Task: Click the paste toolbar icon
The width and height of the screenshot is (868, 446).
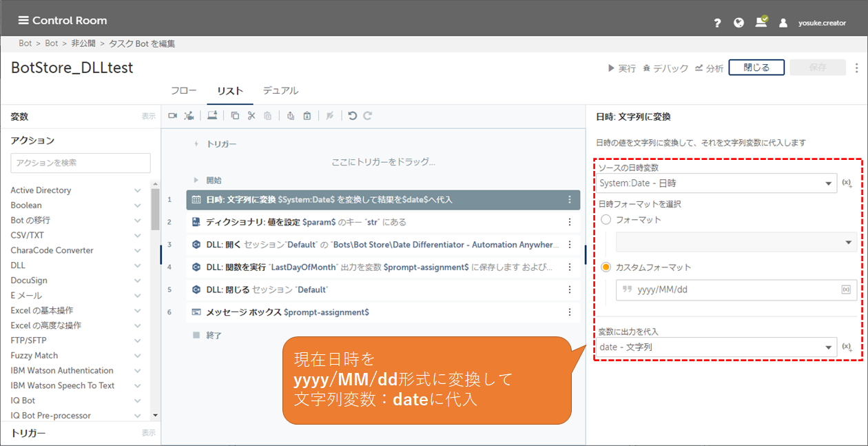Action: tap(268, 116)
